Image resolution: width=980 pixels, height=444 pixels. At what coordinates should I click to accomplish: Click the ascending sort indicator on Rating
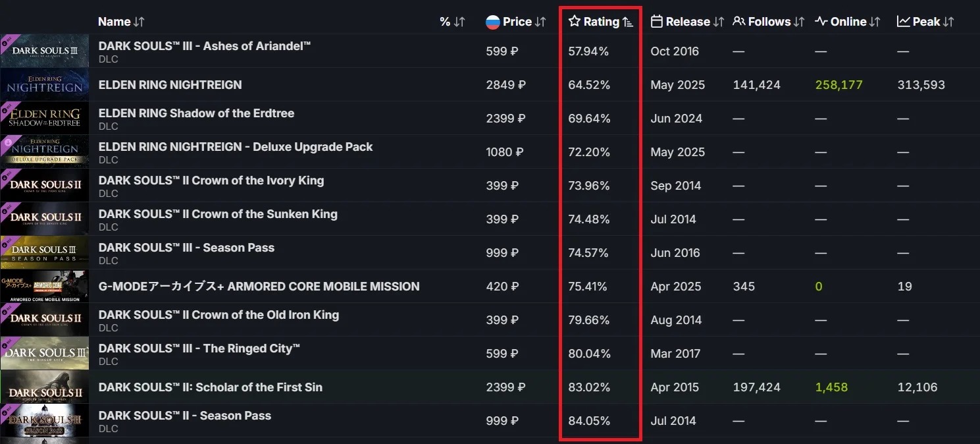click(627, 21)
